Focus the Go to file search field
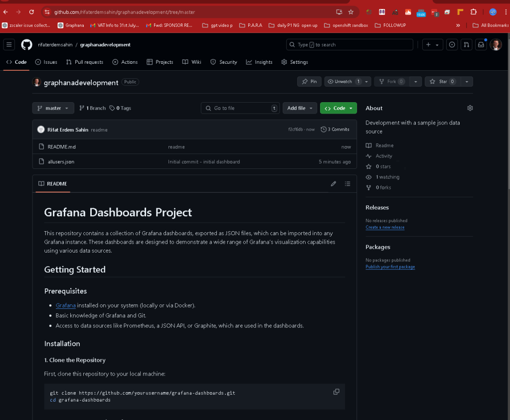The width and height of the screenshot is (510, 420). [240, 108]
